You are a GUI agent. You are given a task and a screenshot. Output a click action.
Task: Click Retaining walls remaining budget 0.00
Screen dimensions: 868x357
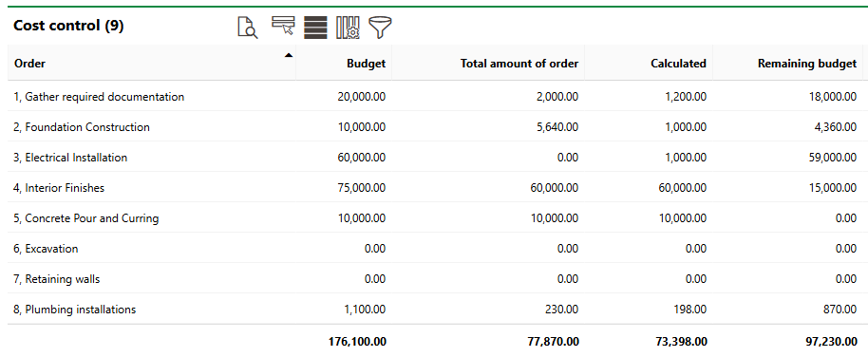846,279
